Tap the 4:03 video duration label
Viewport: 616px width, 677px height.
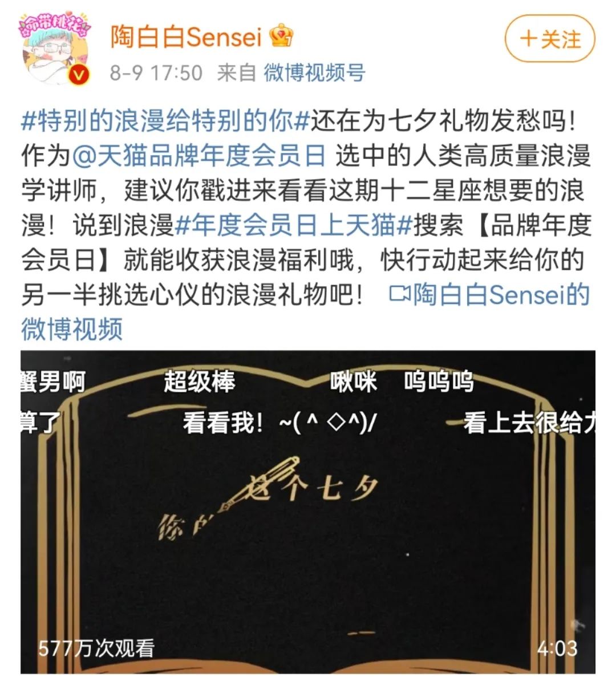click(557, 648)
